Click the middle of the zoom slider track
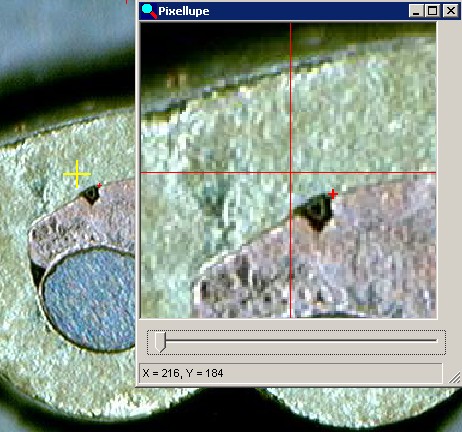The image size is (462, 432). [x=296, y=341]
